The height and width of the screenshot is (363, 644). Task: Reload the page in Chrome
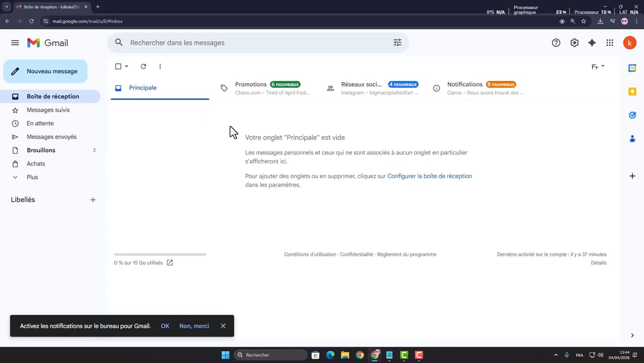(31, 21)
